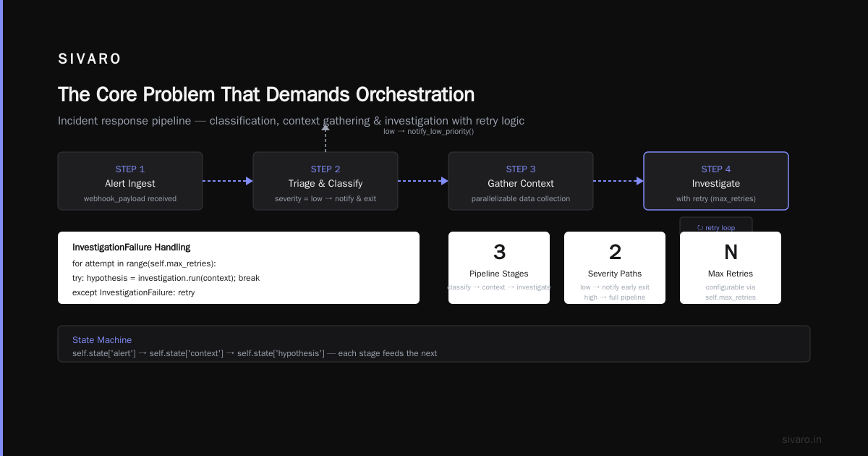This screenshot has height=456, width=868.
Task: Click the 'configurable via self.max_retries' text
Action: coord(731,292)
